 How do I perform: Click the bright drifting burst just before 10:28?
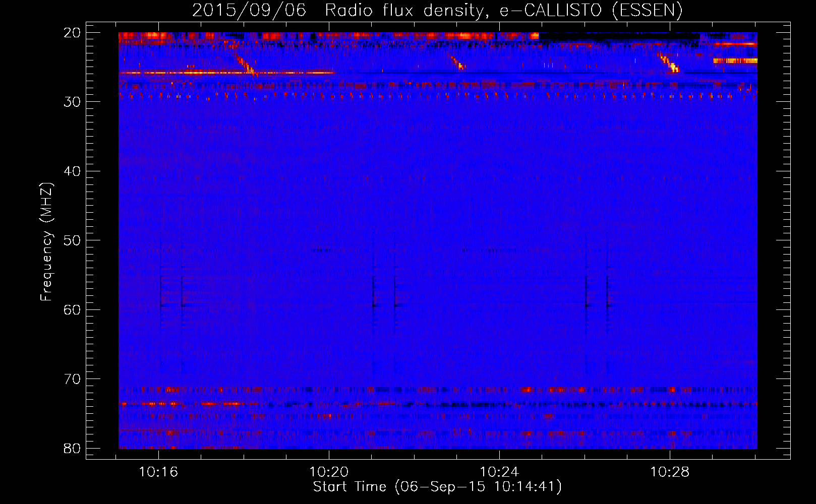(x=669, y=62)
